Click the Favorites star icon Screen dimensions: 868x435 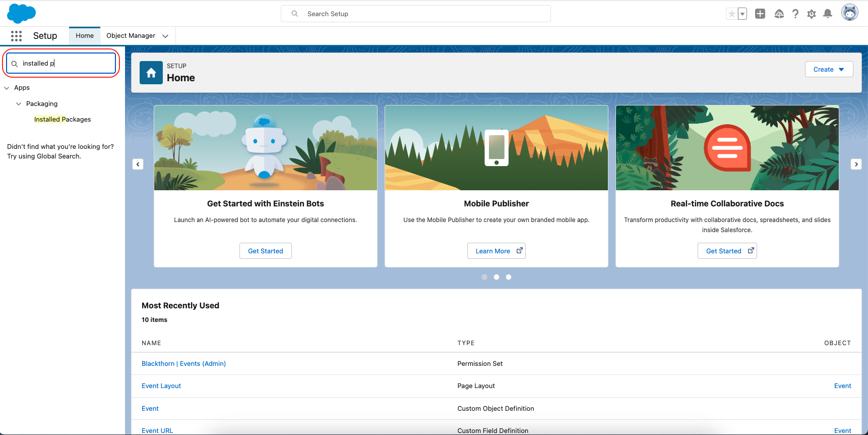click(731, 14)
